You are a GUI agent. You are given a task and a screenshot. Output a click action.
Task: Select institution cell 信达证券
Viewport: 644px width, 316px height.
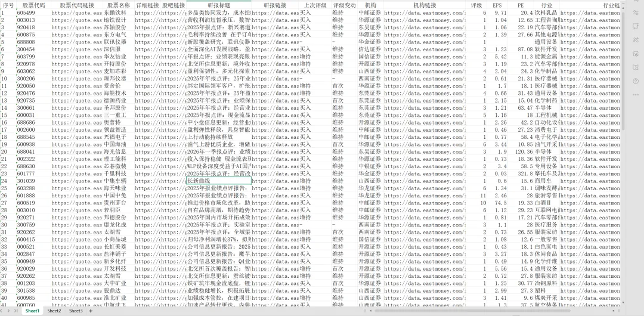(370, 49)
